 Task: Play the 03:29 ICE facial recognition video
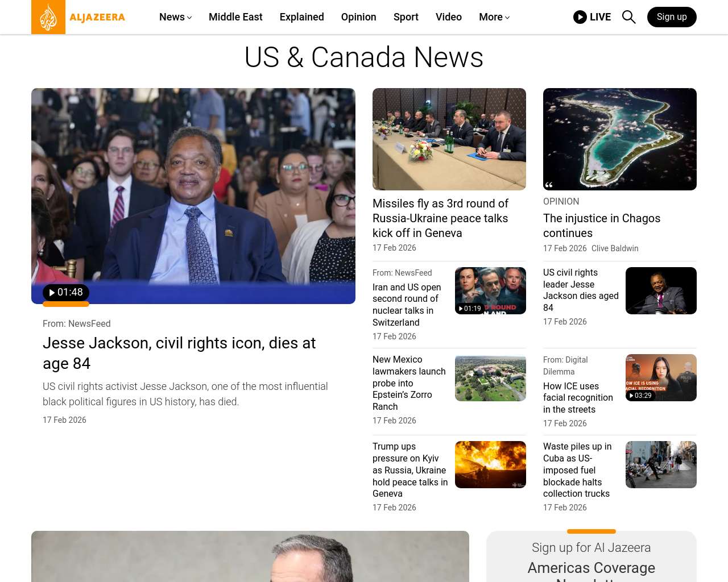pyautogui.click(x=640, y=396)
